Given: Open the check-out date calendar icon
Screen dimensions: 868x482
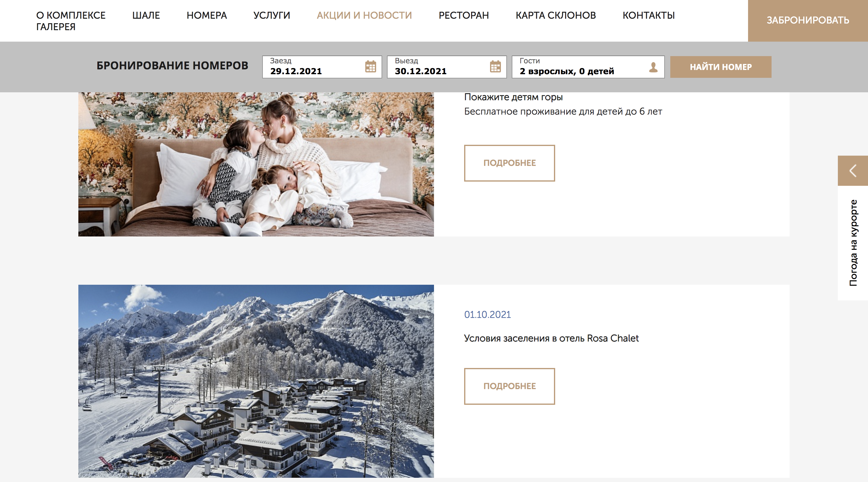Looking at the screenshot, I should (495, 66).
